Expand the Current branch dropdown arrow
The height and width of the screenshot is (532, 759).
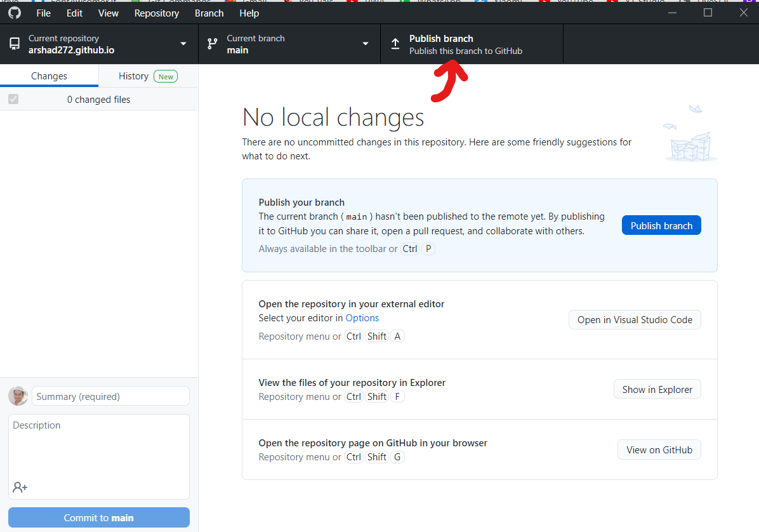tap(366, 44)
